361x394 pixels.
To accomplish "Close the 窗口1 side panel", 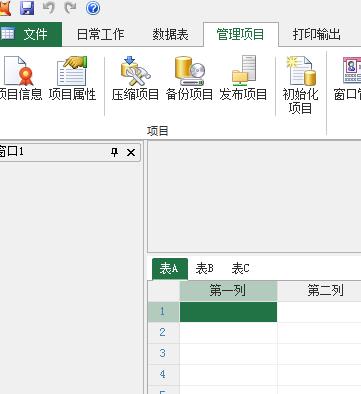I will (x=131, y=153).
